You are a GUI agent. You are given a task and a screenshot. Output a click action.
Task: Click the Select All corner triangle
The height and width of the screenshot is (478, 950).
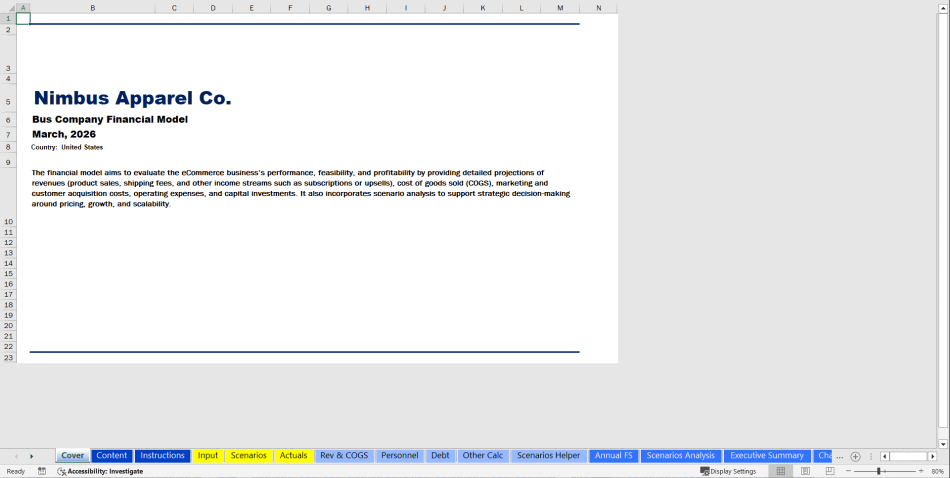8,8
